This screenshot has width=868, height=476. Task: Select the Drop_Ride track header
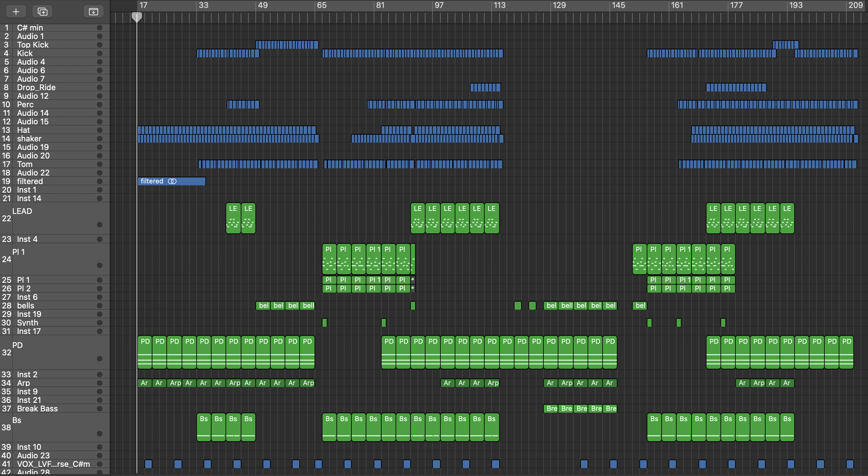coord(55,87)
